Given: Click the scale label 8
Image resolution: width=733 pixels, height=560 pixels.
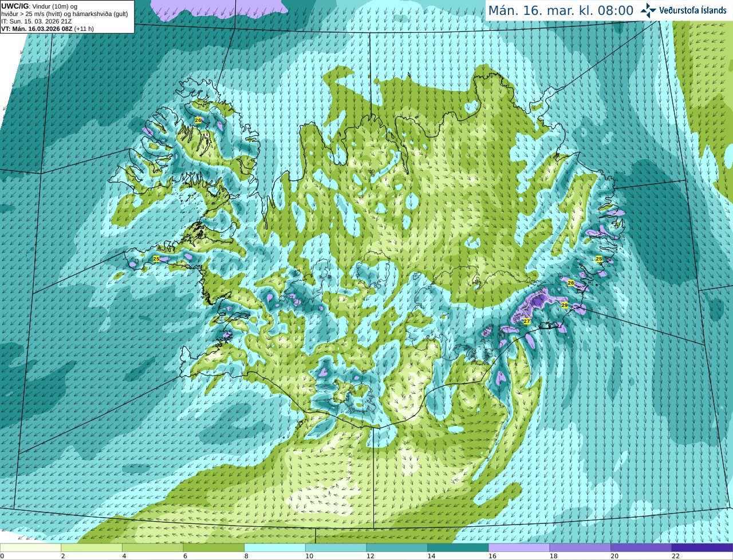Looking at the screenshot, I should (x=246, y=556).
